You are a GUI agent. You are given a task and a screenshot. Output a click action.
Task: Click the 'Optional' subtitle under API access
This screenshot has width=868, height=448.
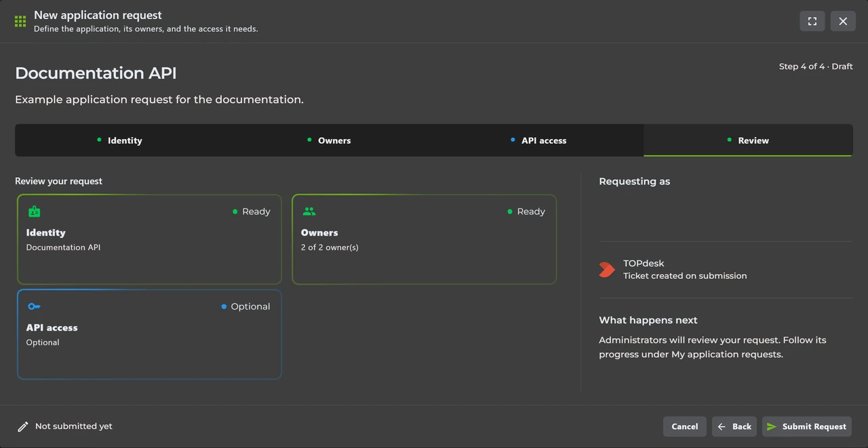click(43, 342)
